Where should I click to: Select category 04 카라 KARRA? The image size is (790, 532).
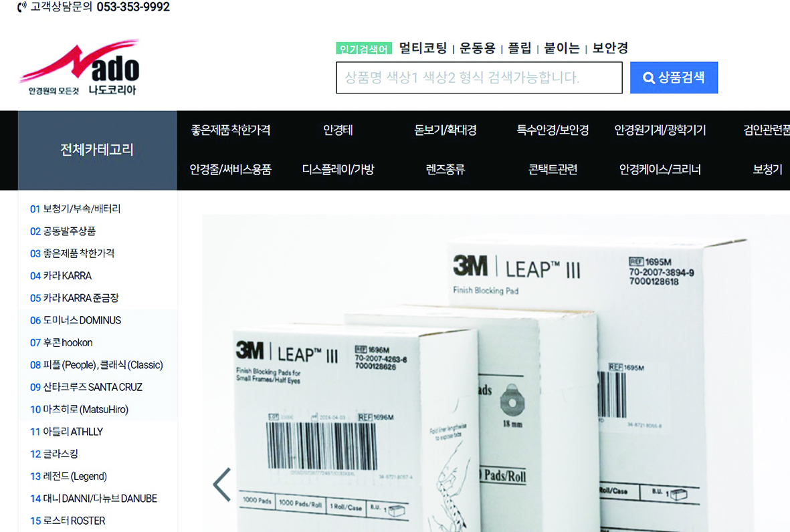[61, 276]
